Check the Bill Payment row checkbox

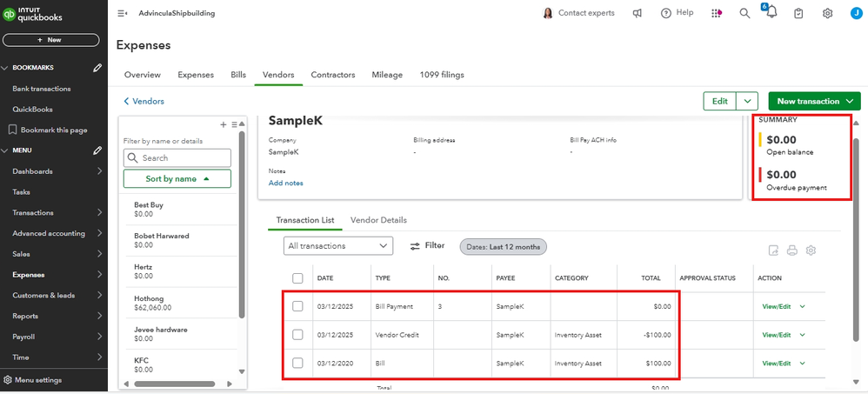pyautogui.click(x=298, y=306)
